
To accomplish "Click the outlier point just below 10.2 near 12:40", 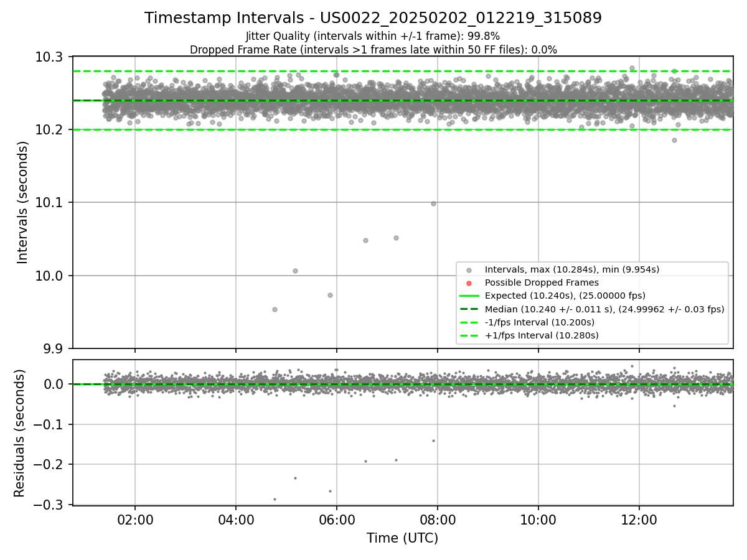I will tap(674, 140).
